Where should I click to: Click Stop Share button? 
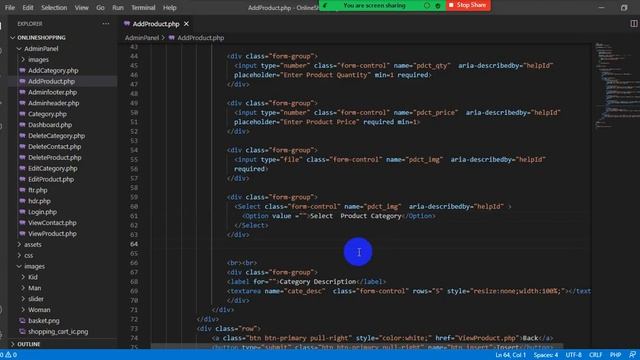point(468,5)
